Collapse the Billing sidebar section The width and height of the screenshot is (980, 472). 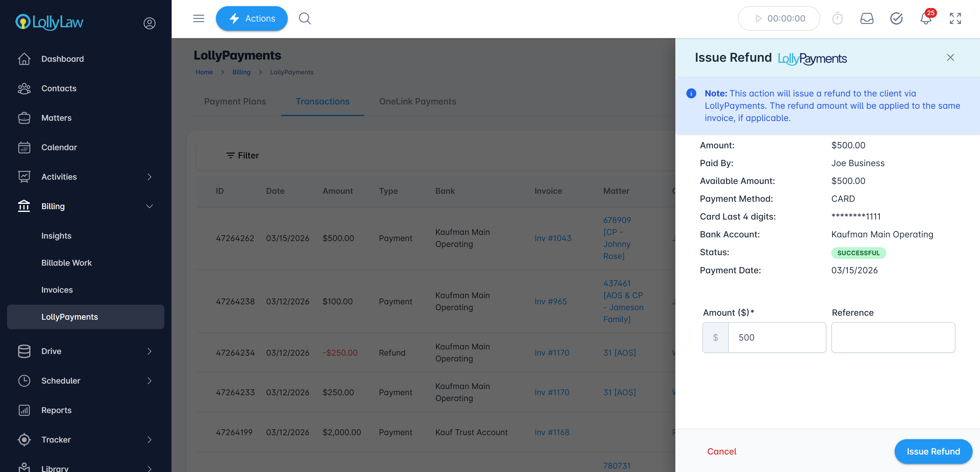(x=149, y=206)
